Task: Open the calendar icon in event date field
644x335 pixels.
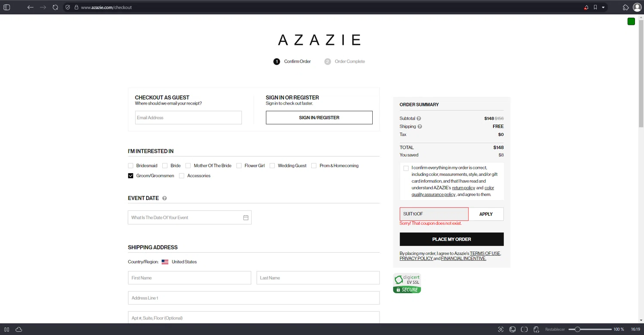Action: [x=246, y=217]
